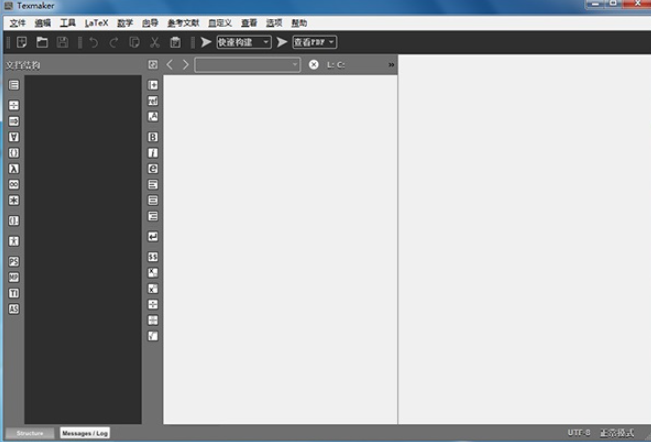
Task: Open miscellaneous symbols panel (∀ icon)
Action: pyautogui.click(x=14, y=137)
